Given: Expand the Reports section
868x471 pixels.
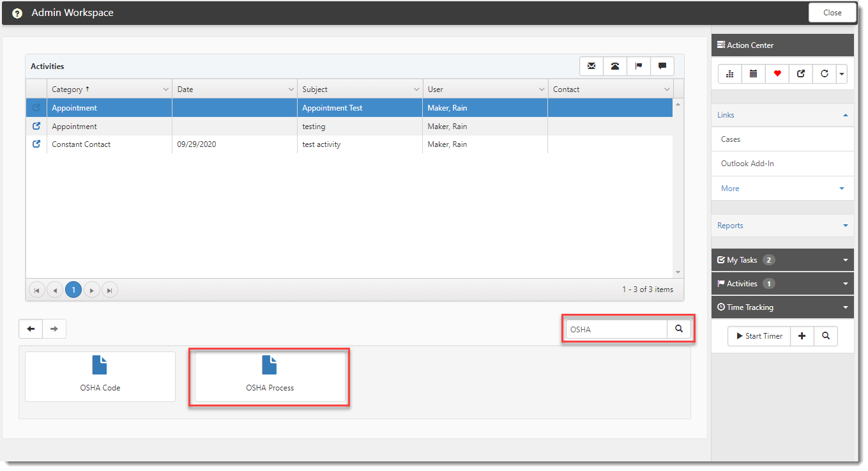Looking at the screenshot, I should tap(845, 226).
